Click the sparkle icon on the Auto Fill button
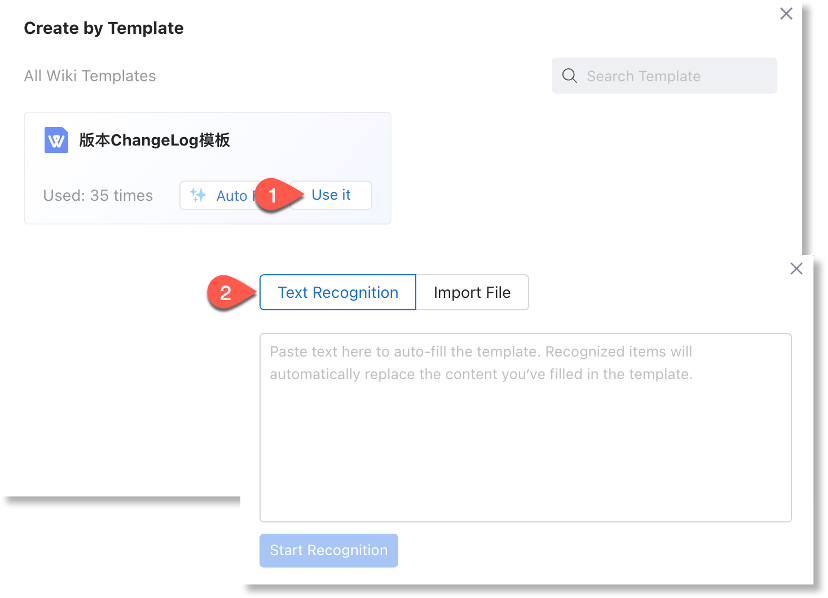This screenshot has width=828, height=598. pyautogui.click(x=198, y=195)
